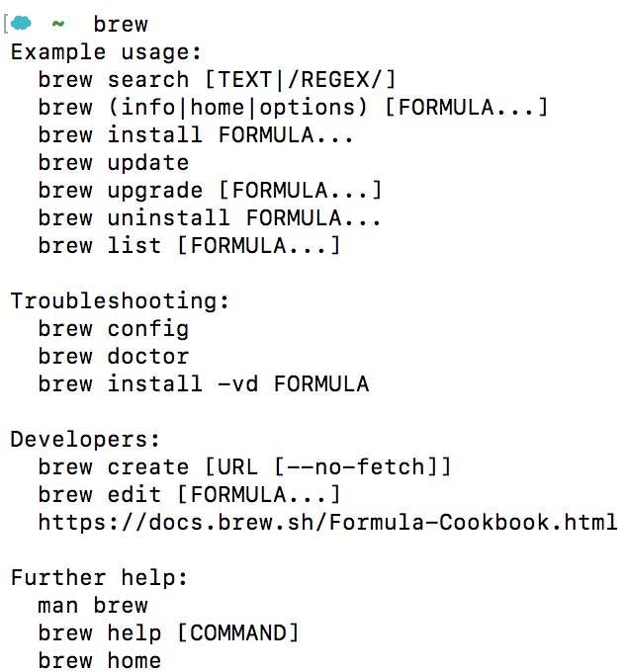625x672 pixels.
Task: Select the 'brew help [COMMAND]' line
Action: pos(168,633)
